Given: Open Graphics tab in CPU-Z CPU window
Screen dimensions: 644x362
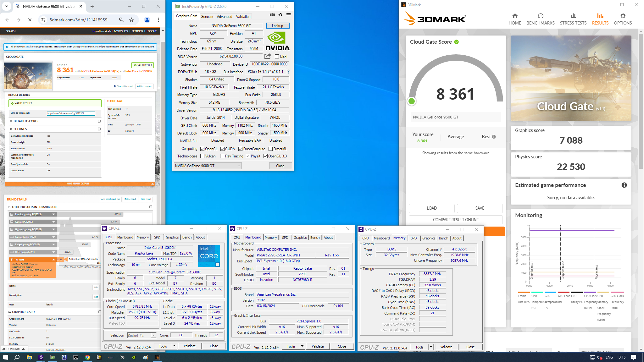Looking at the screenshot, I should (x=172, y=237).
